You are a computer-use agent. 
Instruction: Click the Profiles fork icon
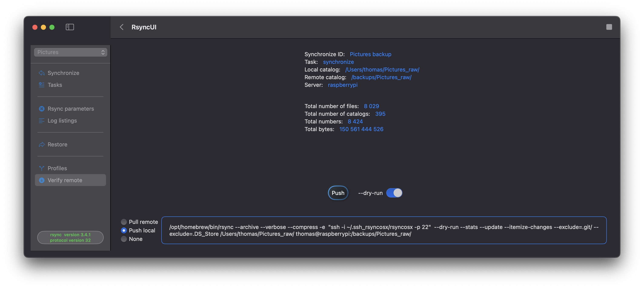click(x=42, y=168)
